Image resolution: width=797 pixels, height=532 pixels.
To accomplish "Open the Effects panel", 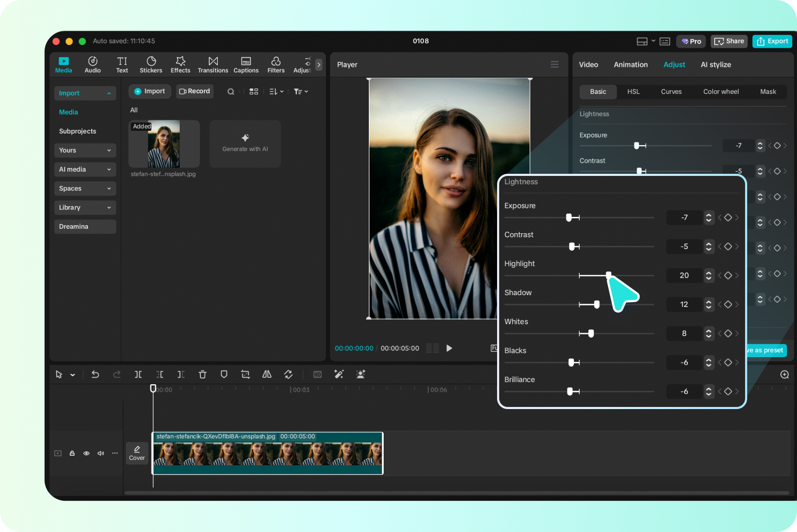I will tap(180, 65).
